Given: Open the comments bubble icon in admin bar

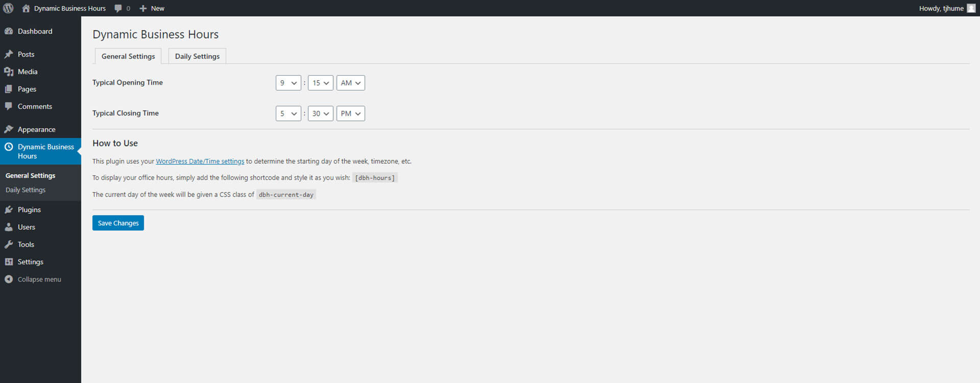Looking at the screenshot, I should click(118, 8).
